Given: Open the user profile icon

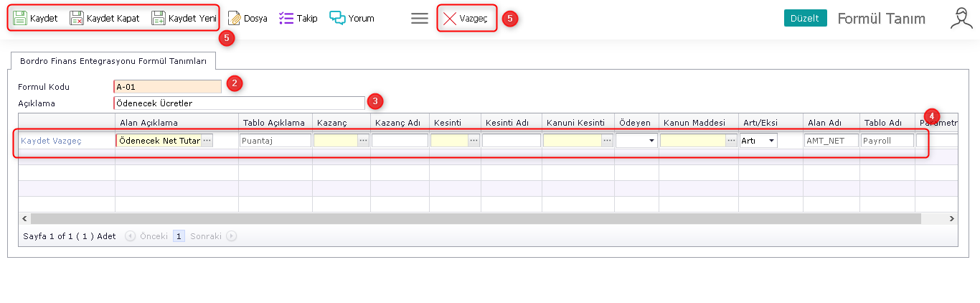Looking at the screenshot, I should 961,19.
